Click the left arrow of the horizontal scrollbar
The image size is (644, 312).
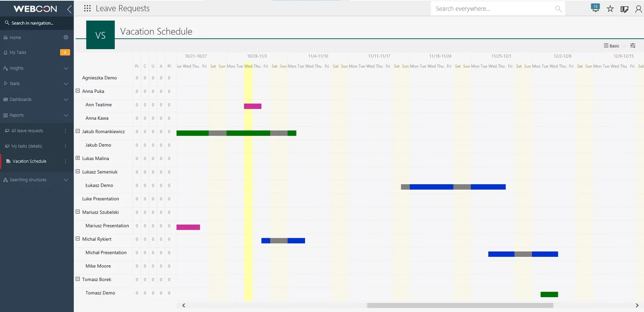pos(184,306)
